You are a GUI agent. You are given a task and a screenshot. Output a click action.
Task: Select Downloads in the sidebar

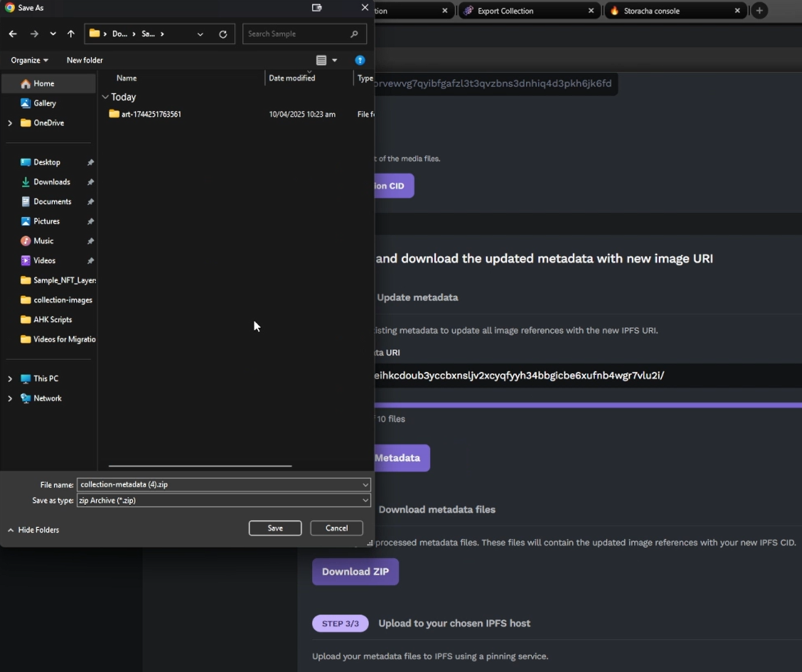click(x=52, y=182)
